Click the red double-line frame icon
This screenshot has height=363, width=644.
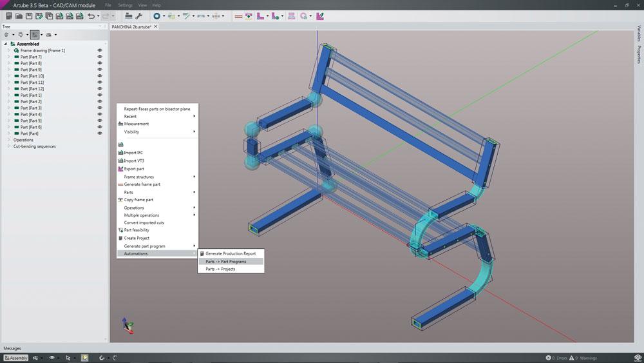pos(238,16)
